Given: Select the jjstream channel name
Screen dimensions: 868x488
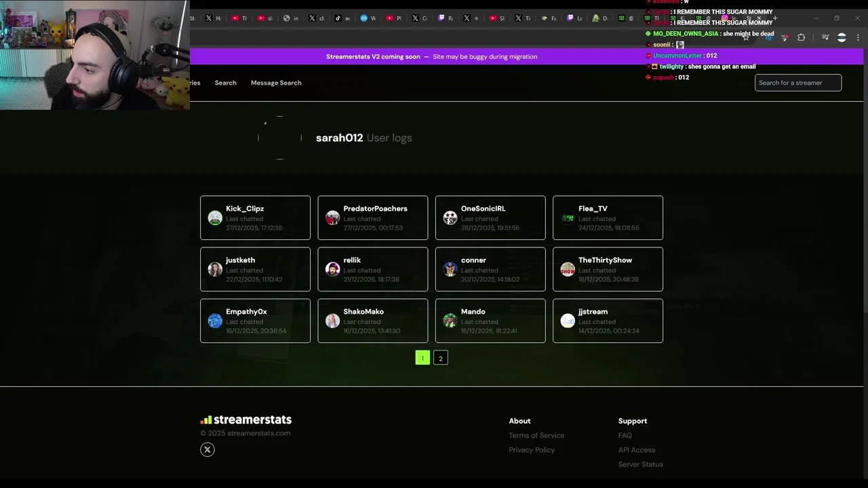Looking at the screenshot, I should pos(593,312).
